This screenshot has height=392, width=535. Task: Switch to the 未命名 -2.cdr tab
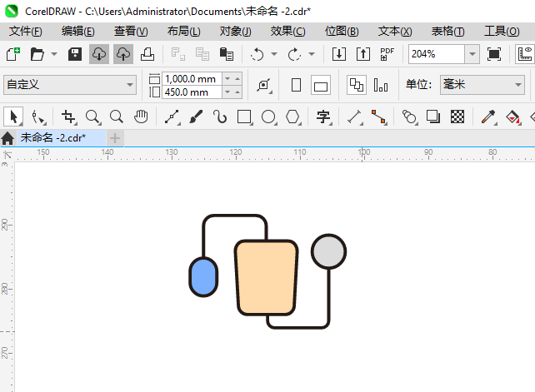tap(62, 138)
